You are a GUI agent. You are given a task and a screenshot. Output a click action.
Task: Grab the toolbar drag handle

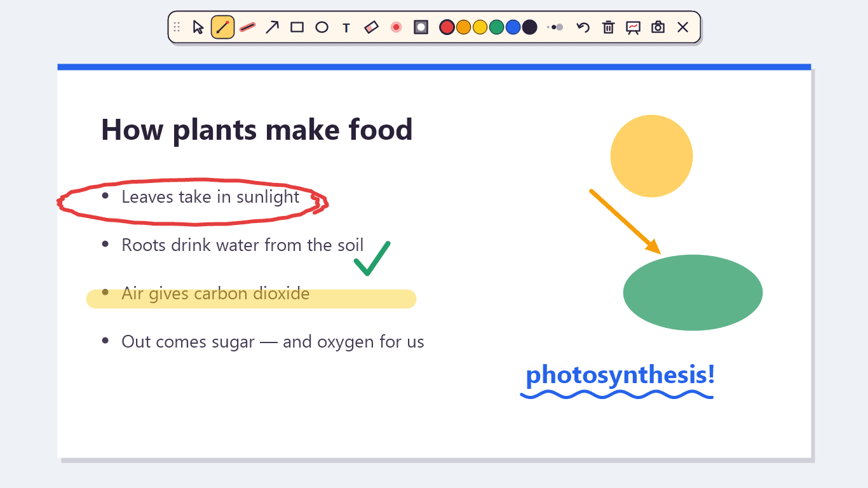pyautogui.click(x=177, y=27)
